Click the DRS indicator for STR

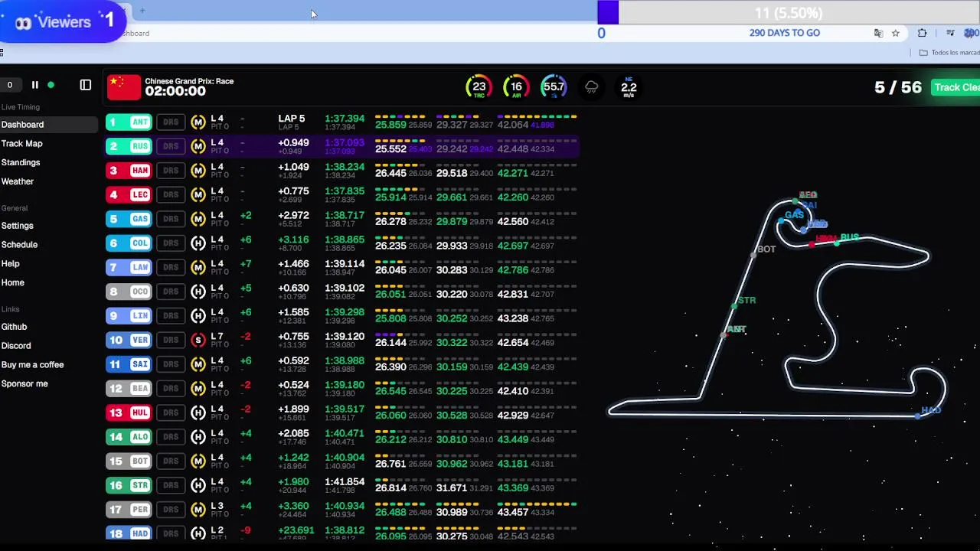[171, 485]
